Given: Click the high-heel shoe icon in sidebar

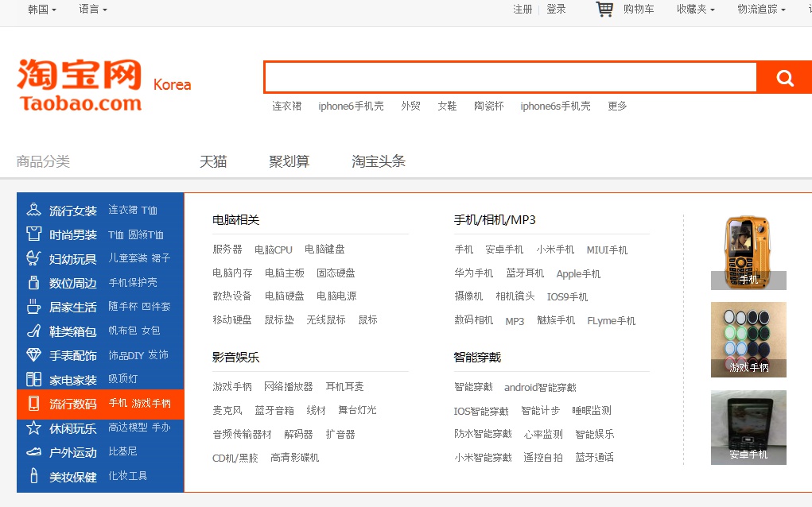Looking at the screenshot, I should tap(33, 331).
